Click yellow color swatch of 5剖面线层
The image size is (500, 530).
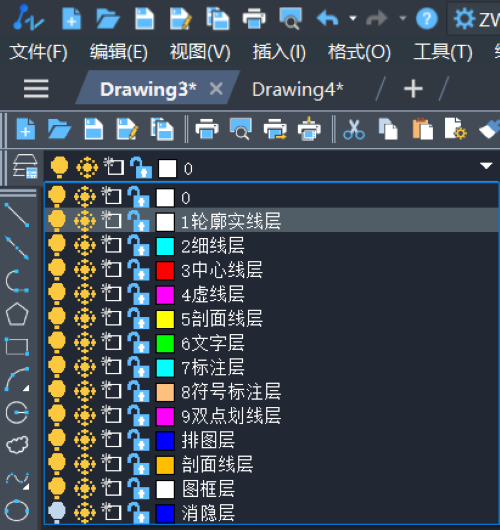165,319
